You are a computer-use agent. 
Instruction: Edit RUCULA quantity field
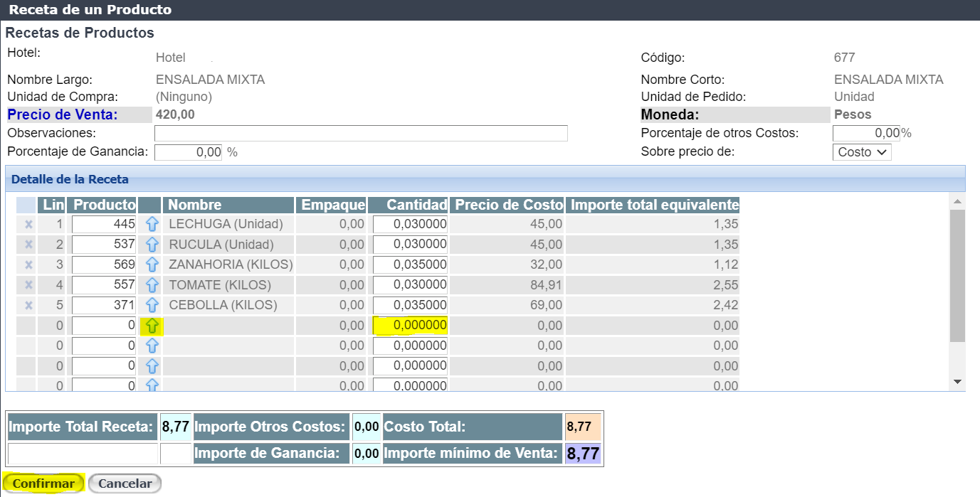click(410, 245)
